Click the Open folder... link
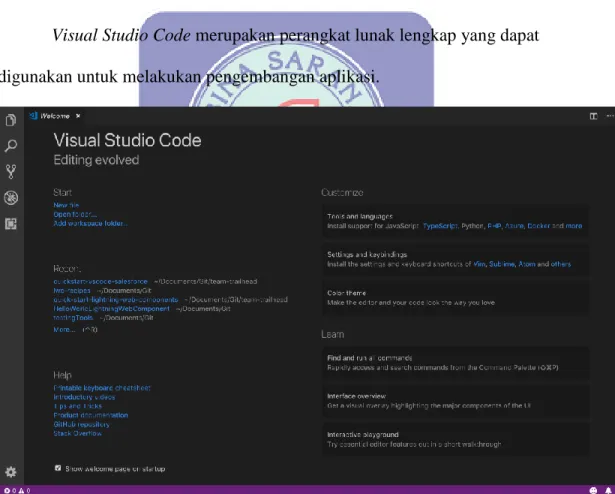 (x=75, y=214)
